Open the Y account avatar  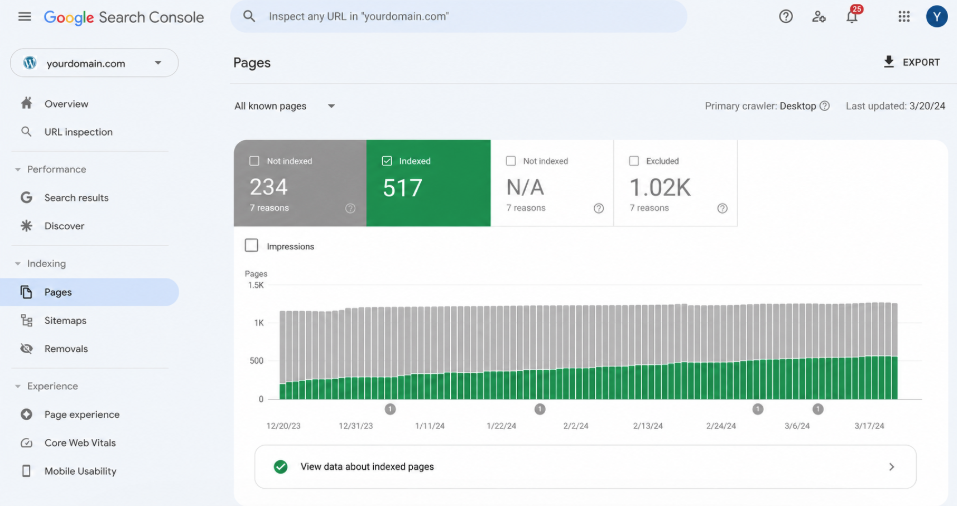(x=936, y=16)
